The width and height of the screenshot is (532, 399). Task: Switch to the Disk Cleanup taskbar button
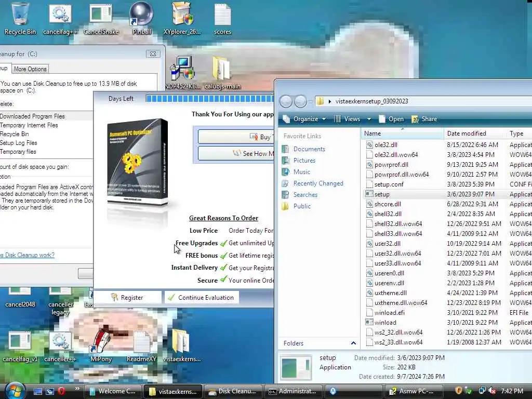(x=233, y=391)
